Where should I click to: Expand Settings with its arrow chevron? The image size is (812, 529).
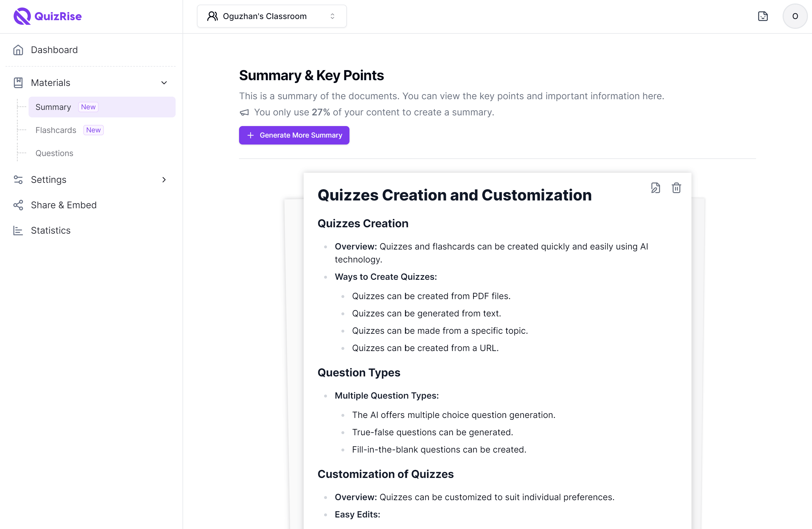(164, 179)
